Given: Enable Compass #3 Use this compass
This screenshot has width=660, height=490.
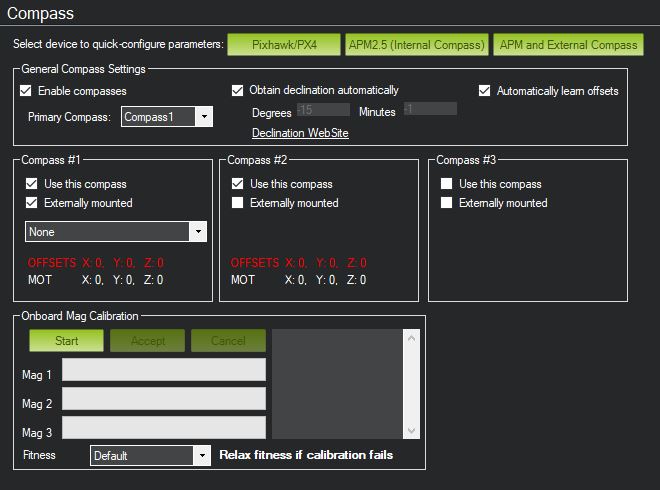Looking at the screenshot, I should pos(446,184).
